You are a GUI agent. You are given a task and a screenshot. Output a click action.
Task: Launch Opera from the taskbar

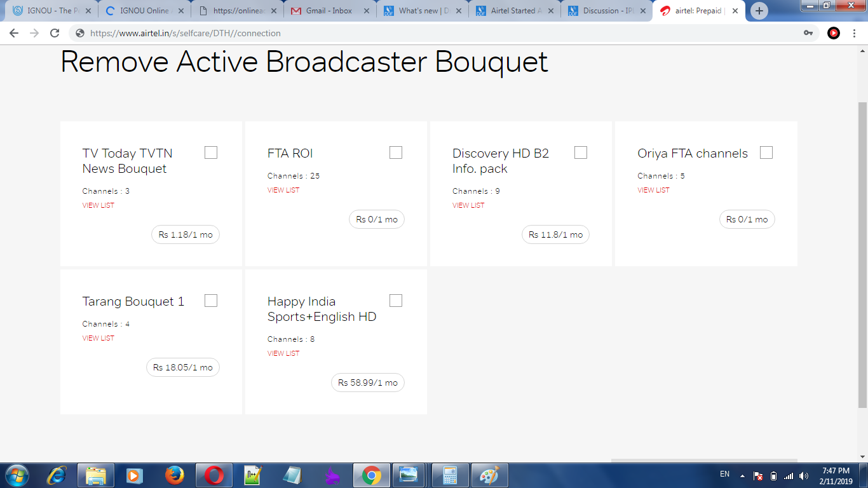tap(214, 475)
